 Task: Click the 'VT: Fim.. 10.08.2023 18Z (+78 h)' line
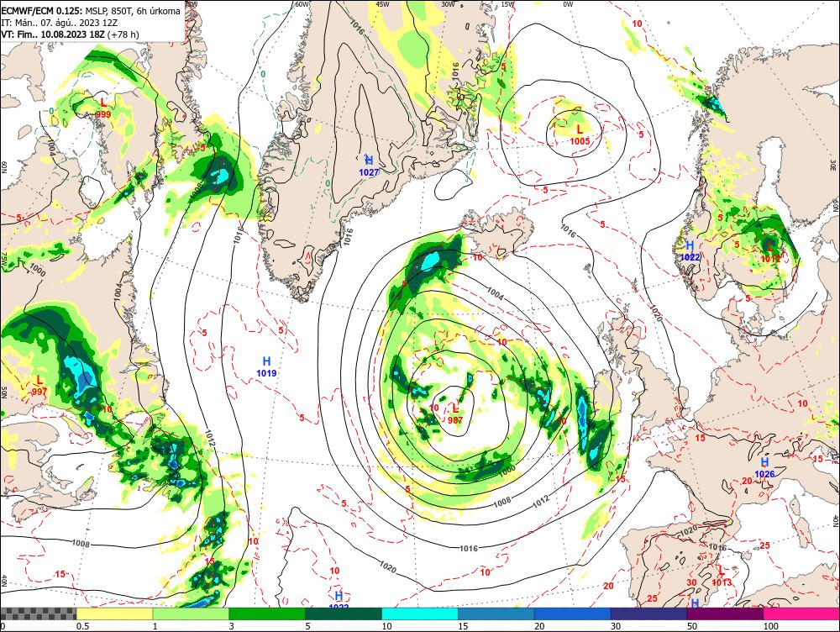70,34
